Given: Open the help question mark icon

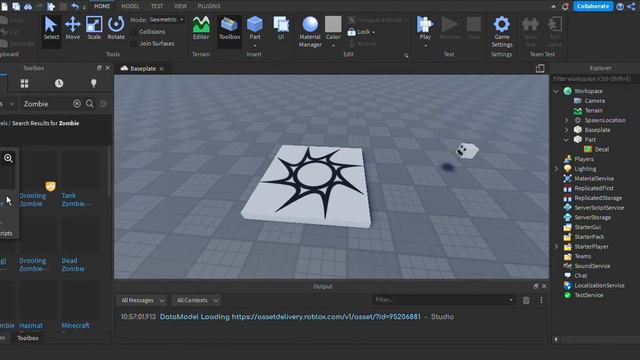Looking at the screenshot, I should [620, 6].
